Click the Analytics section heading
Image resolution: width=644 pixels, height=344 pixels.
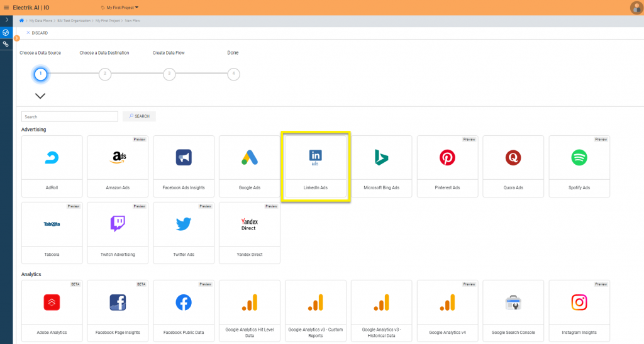tap(31, 274)
